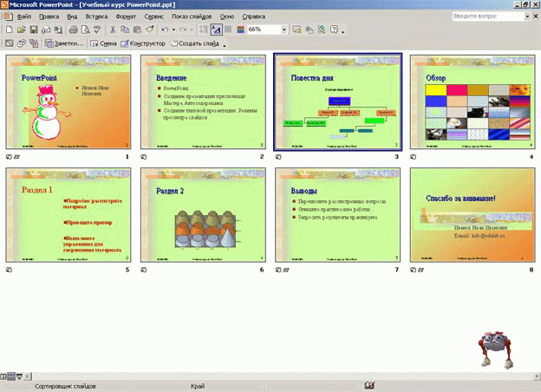Open the Вид menu

(72, 16)
